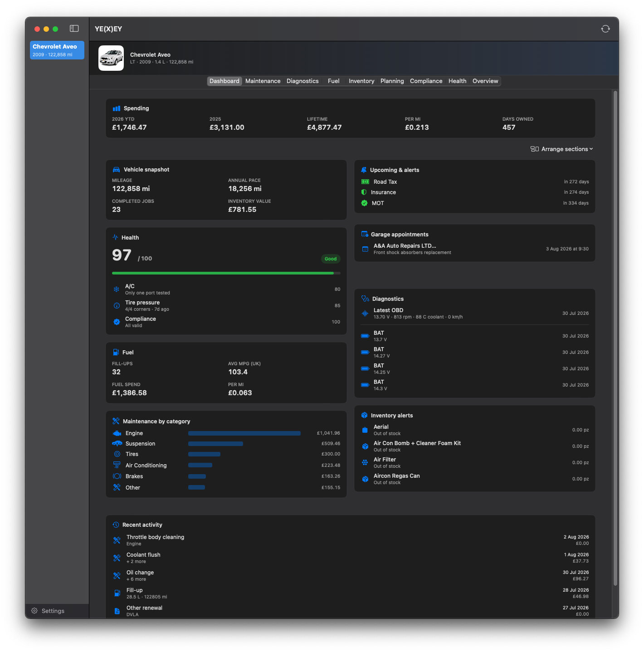Open the Fuel tab
Viewport: 644px width, 652px height.
334,81
